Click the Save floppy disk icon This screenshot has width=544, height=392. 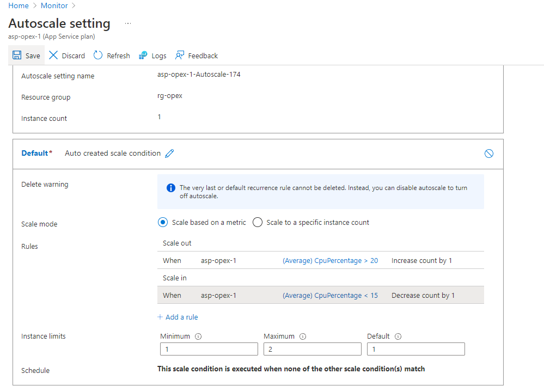tap(17, 55)
